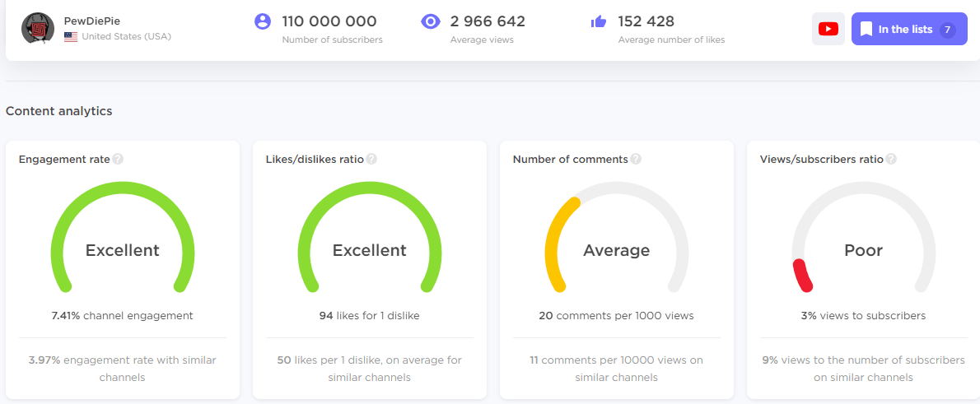The width and height of the screenshot is (980, 404).
Task: Open help icon next to Engagement rate
Action: [118, 160]
